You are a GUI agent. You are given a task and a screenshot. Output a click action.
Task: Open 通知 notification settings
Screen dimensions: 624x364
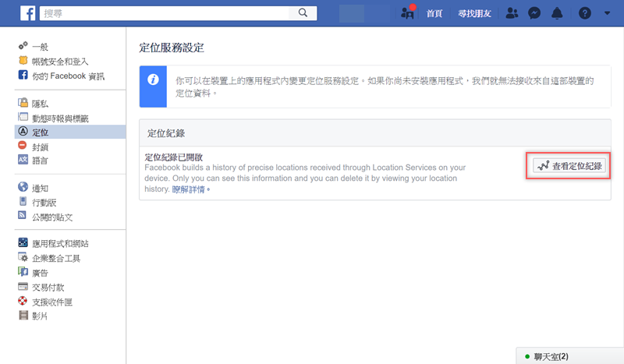[41, 188]
